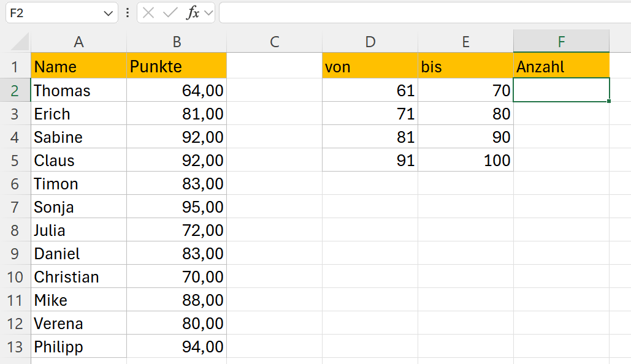
Task: Select the orange Anzahl header cell
Action: click(561, 66)
